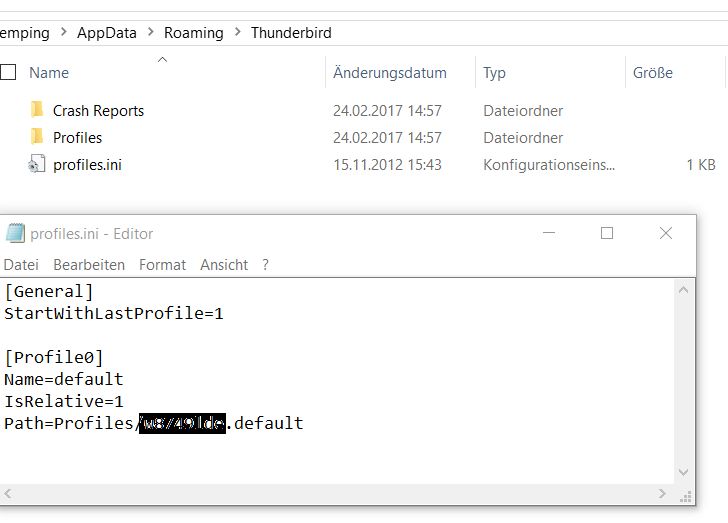This screenshot has height=523, width=728.
Task: Place cursor on IsRelative=1 line
Action: click(64, 401)
